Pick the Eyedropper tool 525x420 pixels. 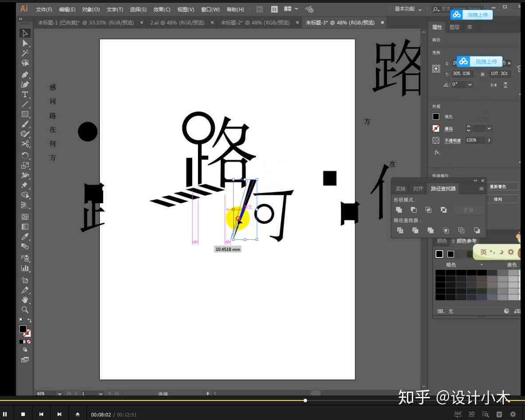pyautogui.click(x=25, y=237)
